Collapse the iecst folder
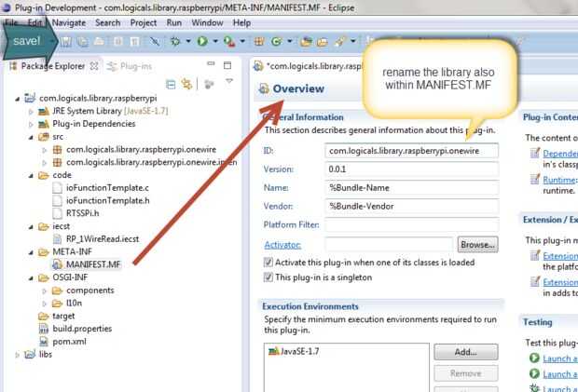The image size is (578, 392). tap(31, 227)
